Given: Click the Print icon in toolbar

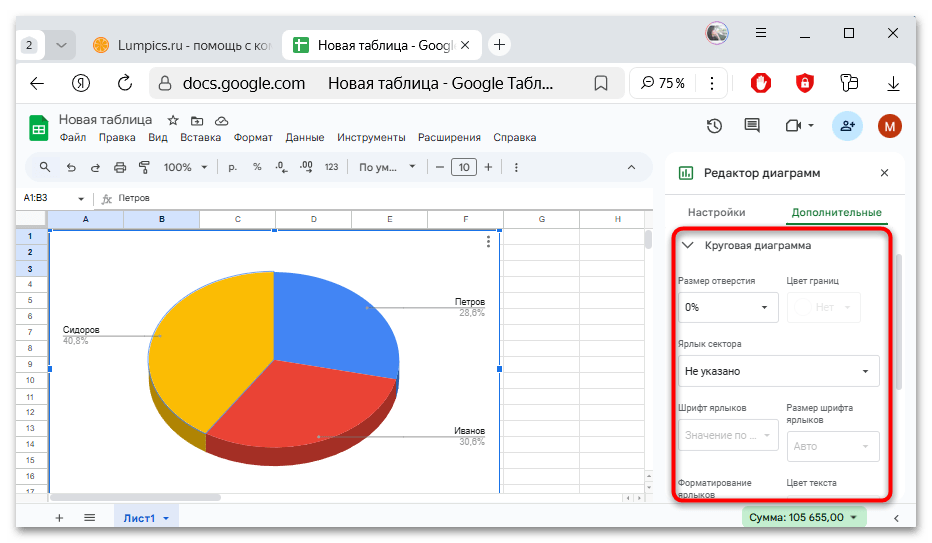Looking at the screenshot, I should coord(120,167).
